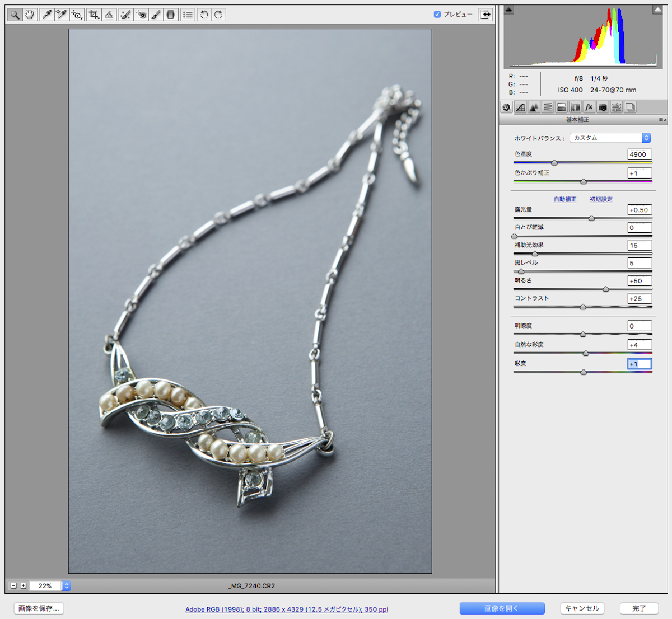
Task: Select the Crop tool
Action: click(x=94, y=15)
